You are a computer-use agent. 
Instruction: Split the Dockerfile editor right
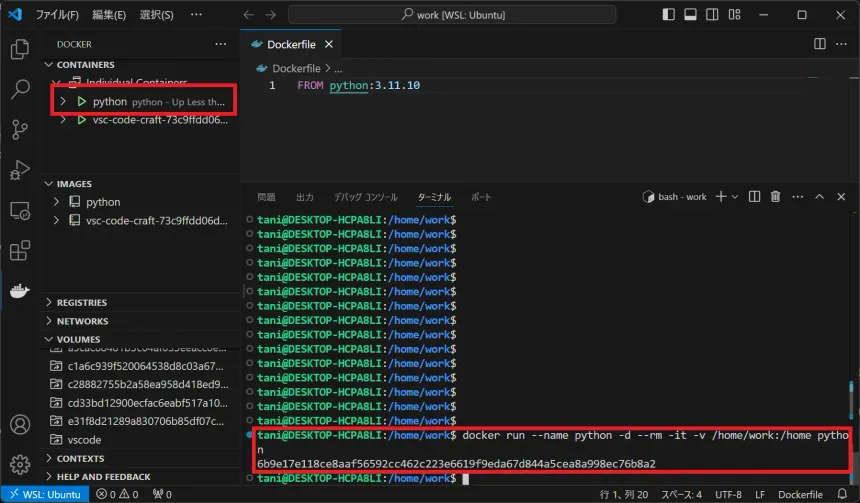(819, 44)
